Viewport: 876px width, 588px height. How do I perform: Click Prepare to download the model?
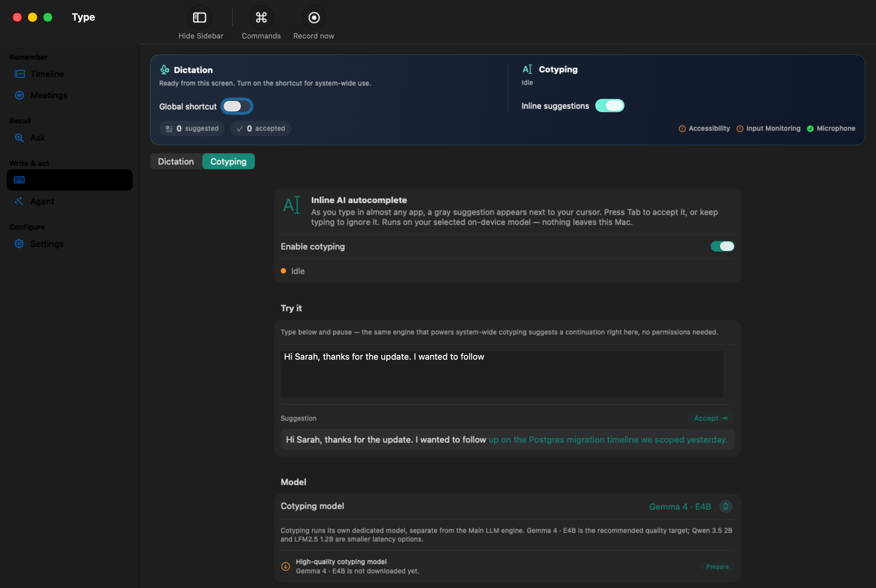pos(717,567)
